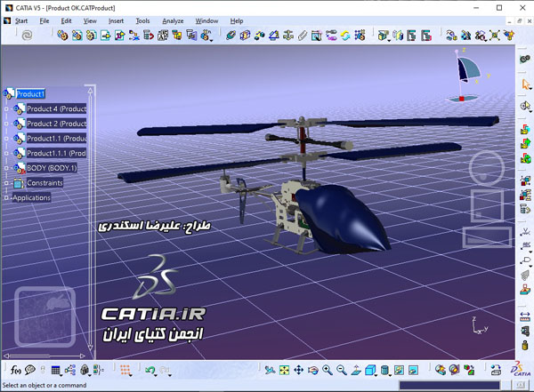Toggle the Hide/Show icon

[x=399, y=370]
